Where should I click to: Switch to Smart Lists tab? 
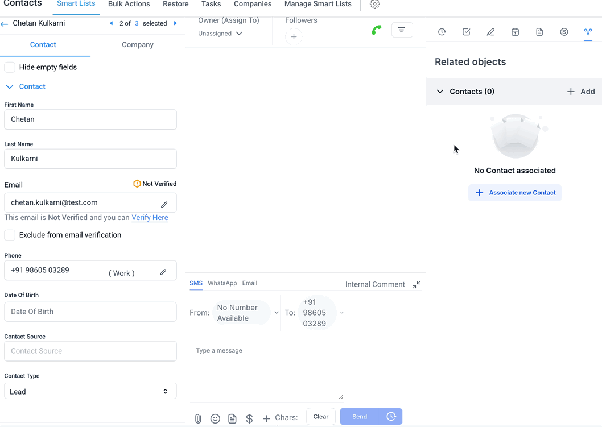pyautogui.click(x=76, y=4)
